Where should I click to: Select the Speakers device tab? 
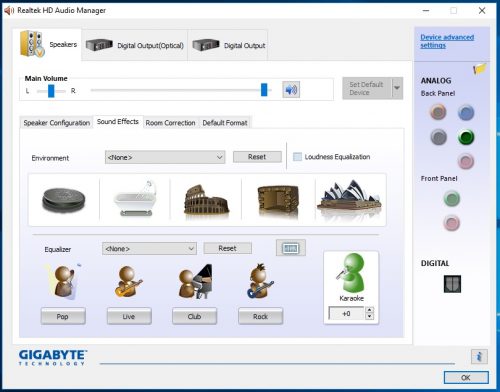[47, 45]
